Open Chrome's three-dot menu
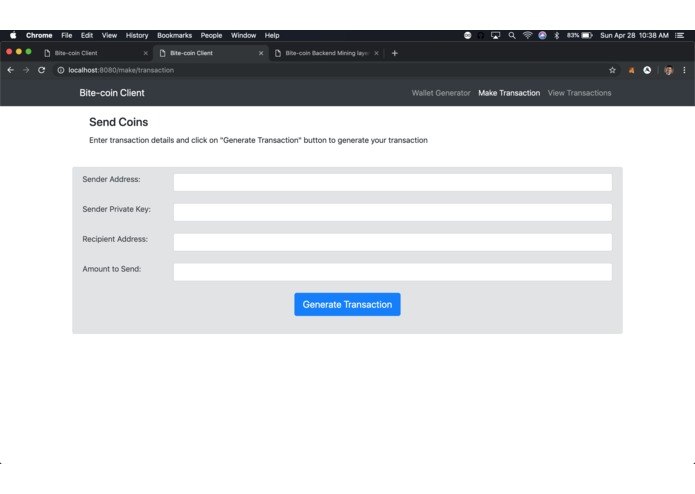 tap(684, 70)
